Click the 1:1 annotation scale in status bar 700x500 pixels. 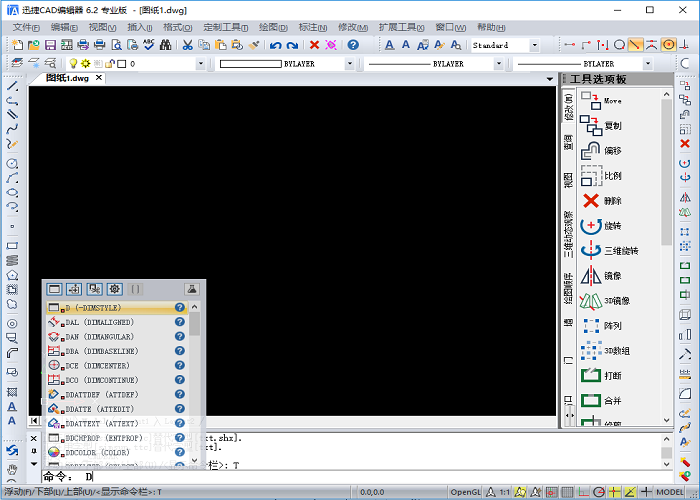coord(504,492)
